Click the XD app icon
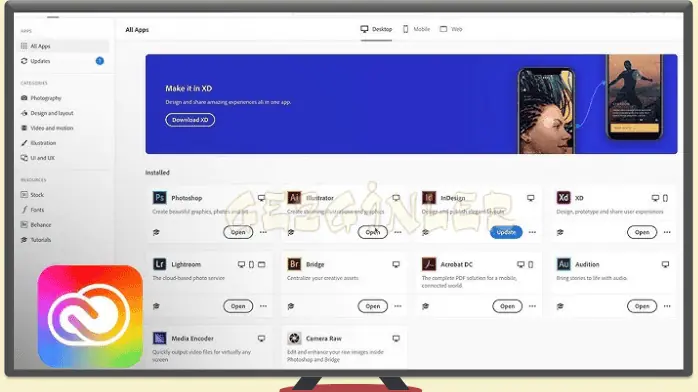This screenshot has height=392, width=698. 563,198
